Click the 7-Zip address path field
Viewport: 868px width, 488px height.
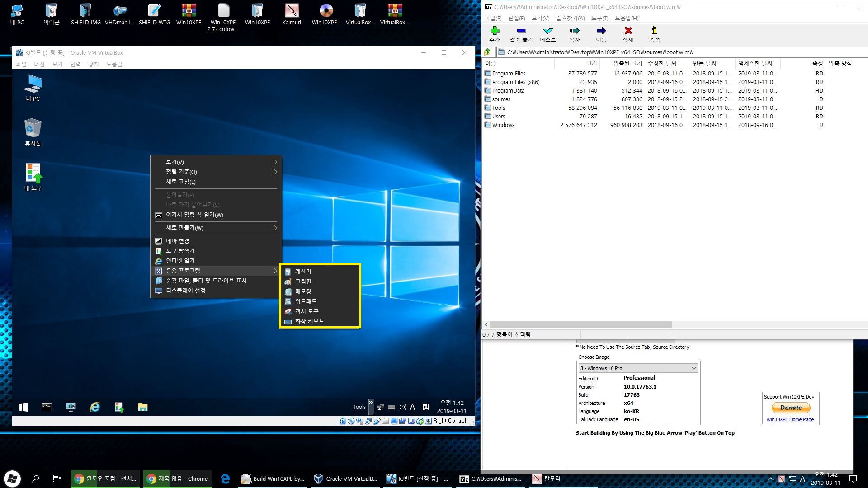point(682,52)
